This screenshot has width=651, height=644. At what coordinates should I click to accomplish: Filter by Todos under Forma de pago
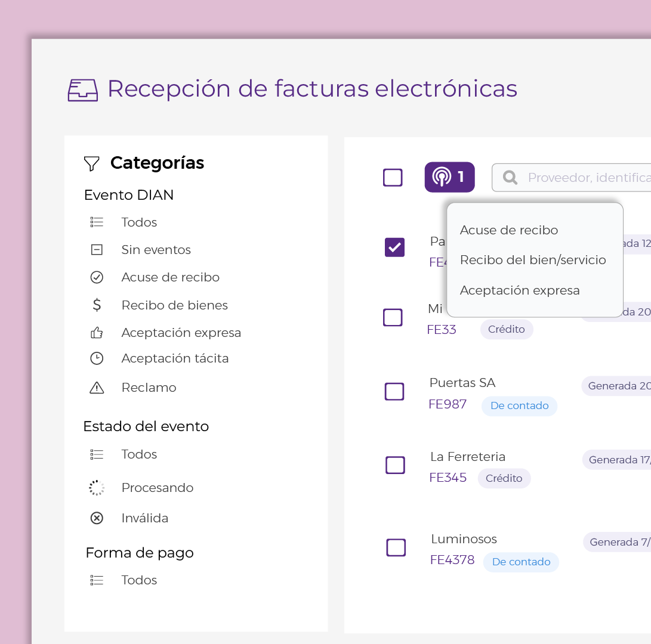tap(139, 580)
